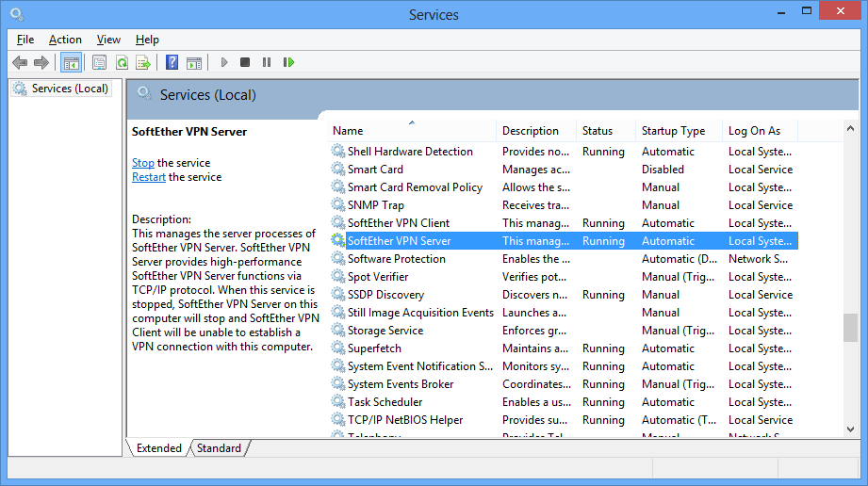Open the View menu
The image size is (868, 486).
point(108,40)
